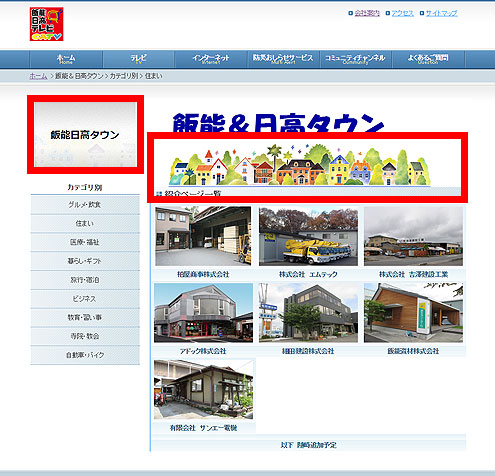This screenshot has width=495, height=476.
Task: Choose the ビジネス category
Action: 85,299
